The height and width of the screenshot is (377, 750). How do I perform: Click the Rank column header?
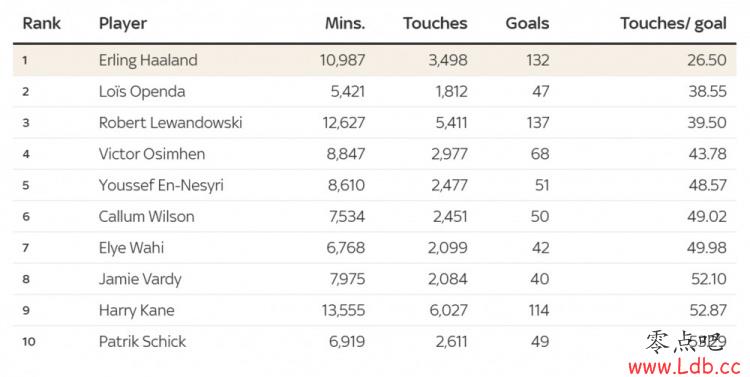pyautogui.click(x=42, y=23)
